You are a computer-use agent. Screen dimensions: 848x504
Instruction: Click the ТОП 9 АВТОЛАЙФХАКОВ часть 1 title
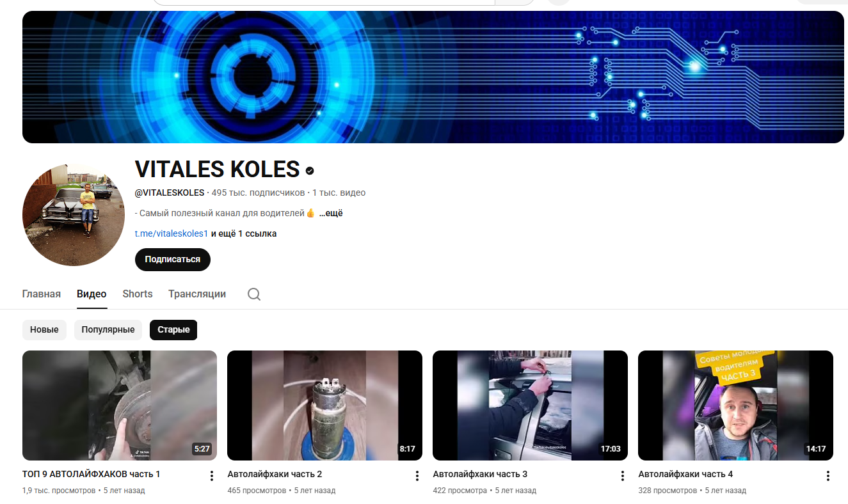point(91,475)
